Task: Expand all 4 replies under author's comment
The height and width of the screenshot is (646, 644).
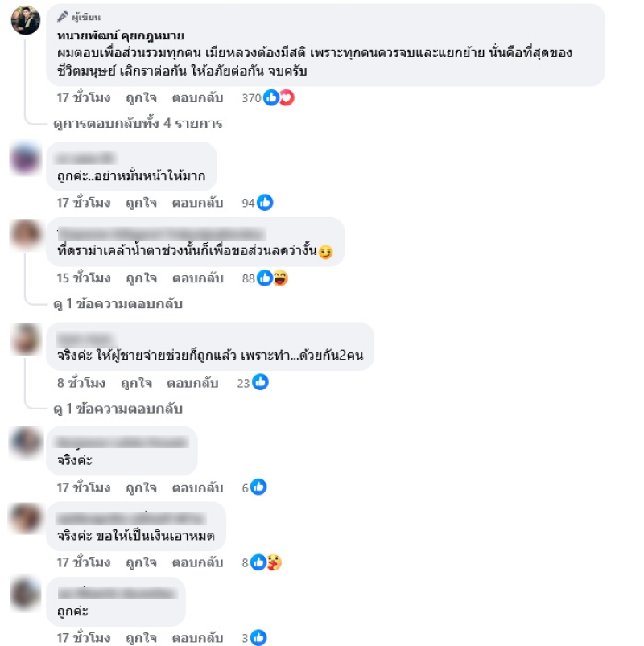Action: coord(138,123)
